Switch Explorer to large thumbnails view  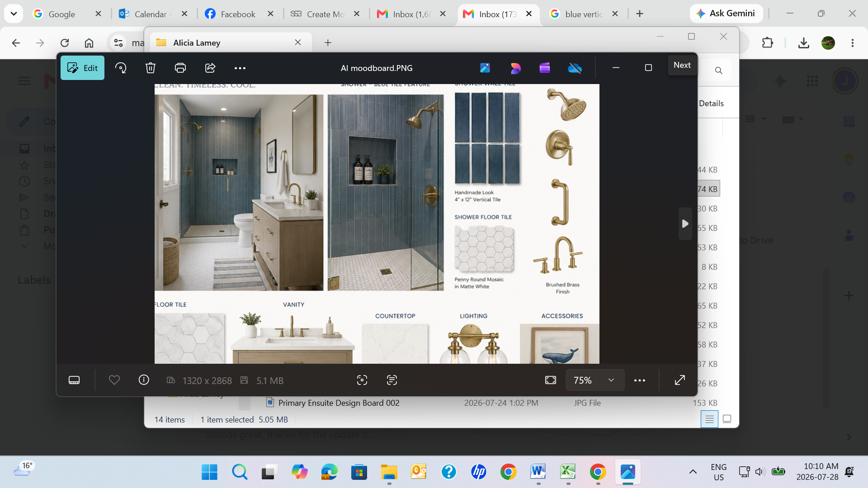pyautogui.click(x=727, y=419)
